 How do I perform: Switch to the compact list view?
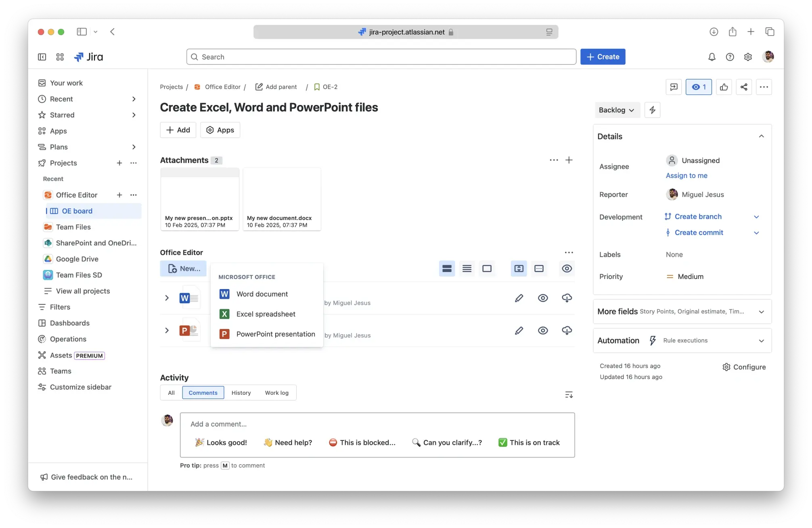click(x=467, y=268)
